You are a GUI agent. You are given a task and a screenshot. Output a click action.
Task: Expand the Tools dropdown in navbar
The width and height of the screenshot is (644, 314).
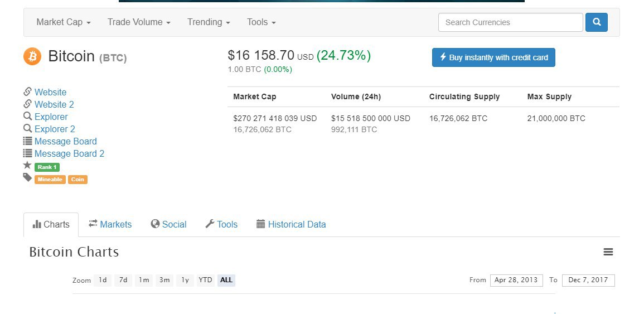(261, 22)
